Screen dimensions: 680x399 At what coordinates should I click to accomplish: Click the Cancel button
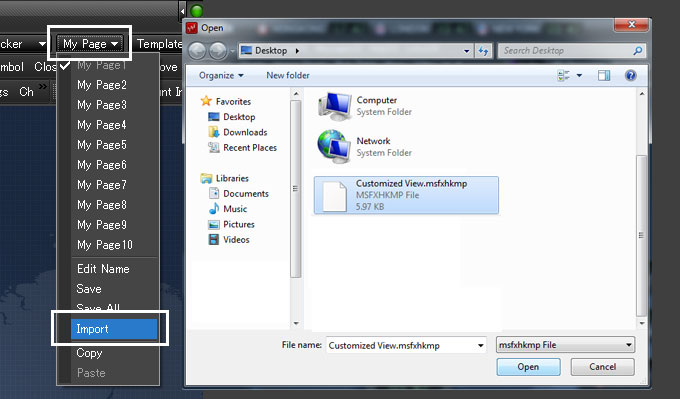tap(602, 367)
